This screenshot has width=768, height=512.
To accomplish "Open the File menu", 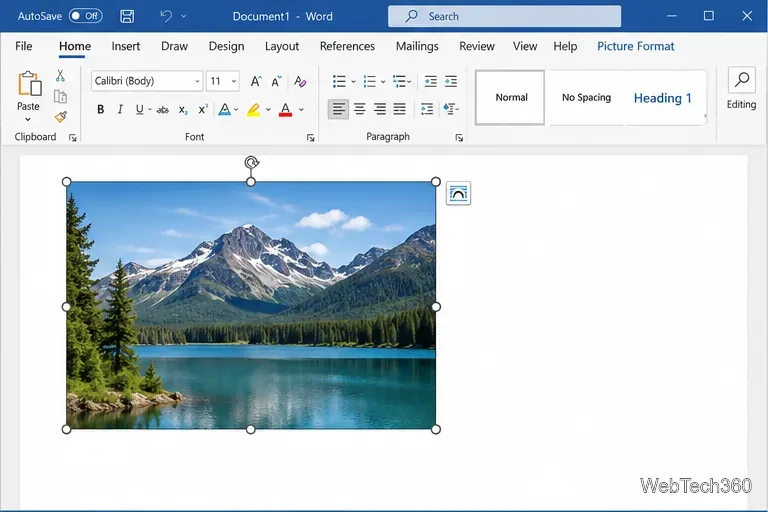I will (24, 46).
